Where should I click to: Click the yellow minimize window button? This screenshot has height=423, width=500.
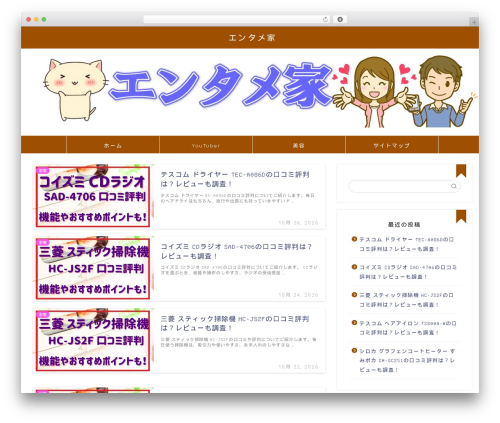[36, 19]
